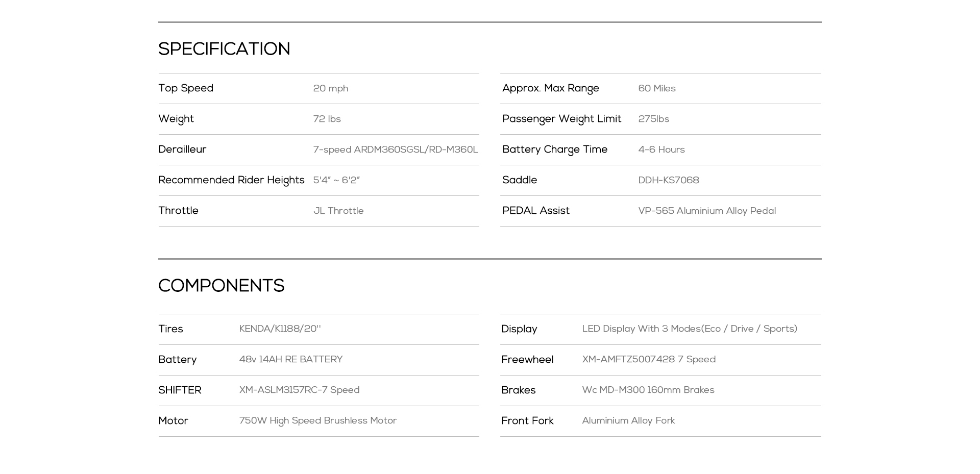Click the 60 Miles range value
Viewport: 980px width, 474px height.
(657, 89)
